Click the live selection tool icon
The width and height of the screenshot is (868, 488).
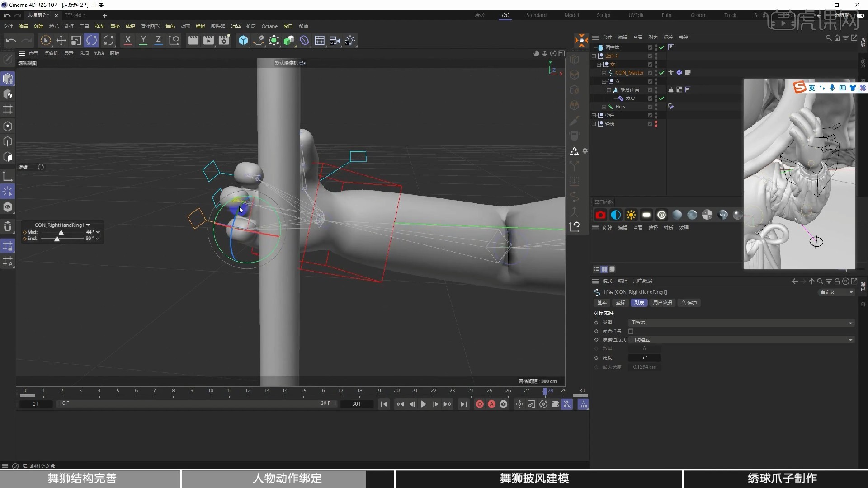(46, 41)
